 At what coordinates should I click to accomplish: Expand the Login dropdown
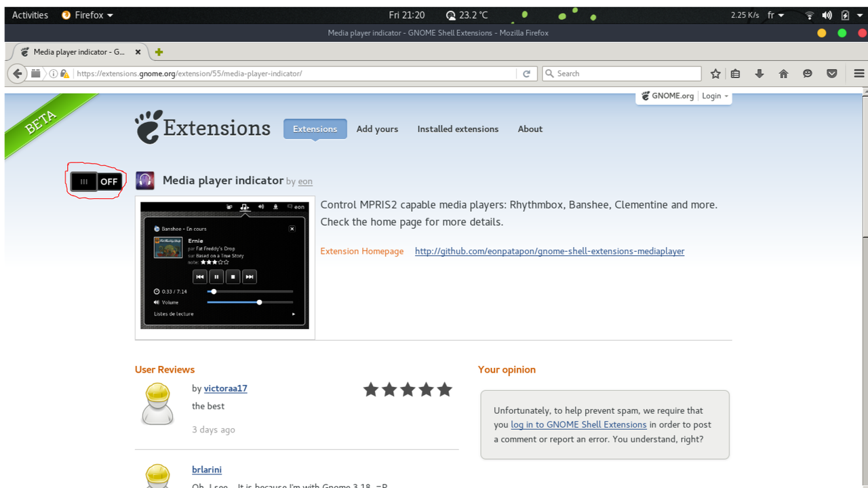tap(715, 96)
